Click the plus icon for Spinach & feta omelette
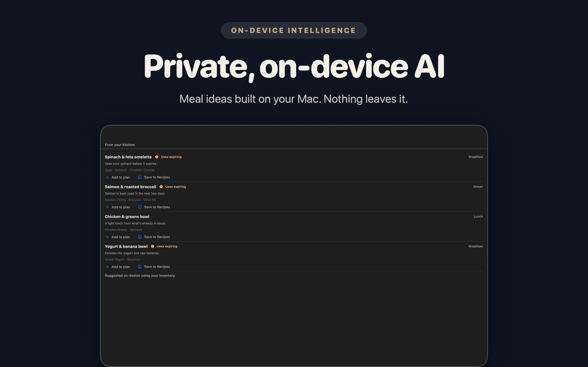This screenshot has height=367, width=588. click(107, 177)
